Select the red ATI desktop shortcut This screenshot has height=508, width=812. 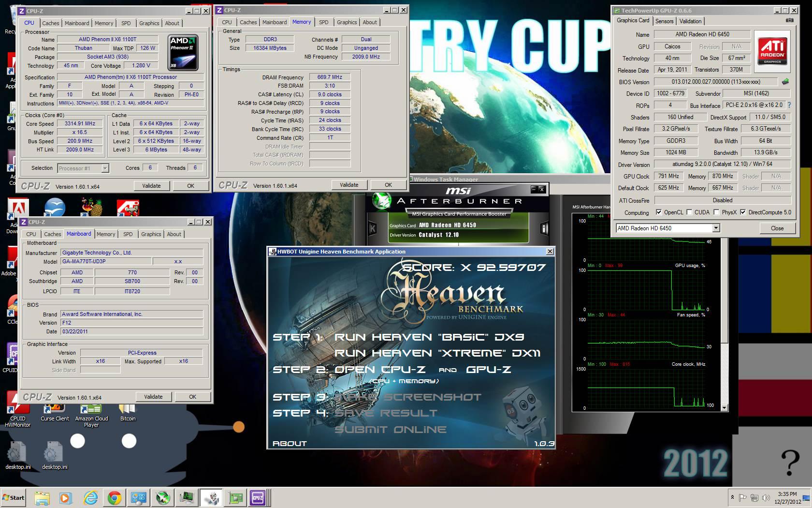[x=128, y=208]
